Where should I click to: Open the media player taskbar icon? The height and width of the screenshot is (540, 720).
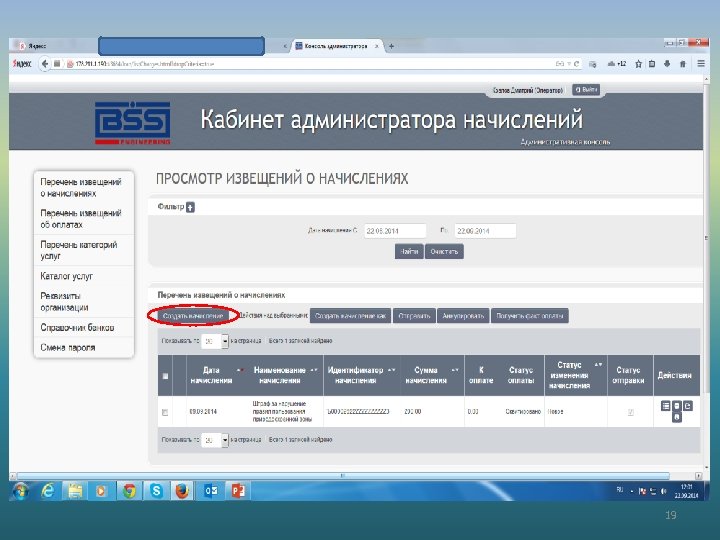(101, 491)
